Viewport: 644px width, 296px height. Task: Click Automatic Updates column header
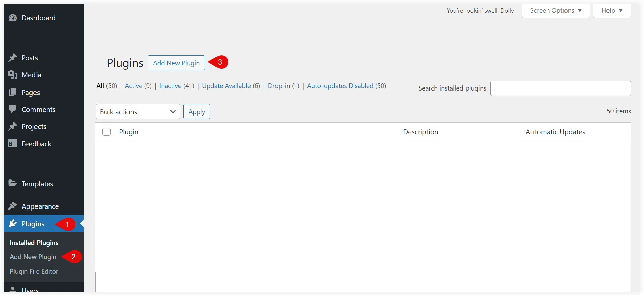[555, 132]
